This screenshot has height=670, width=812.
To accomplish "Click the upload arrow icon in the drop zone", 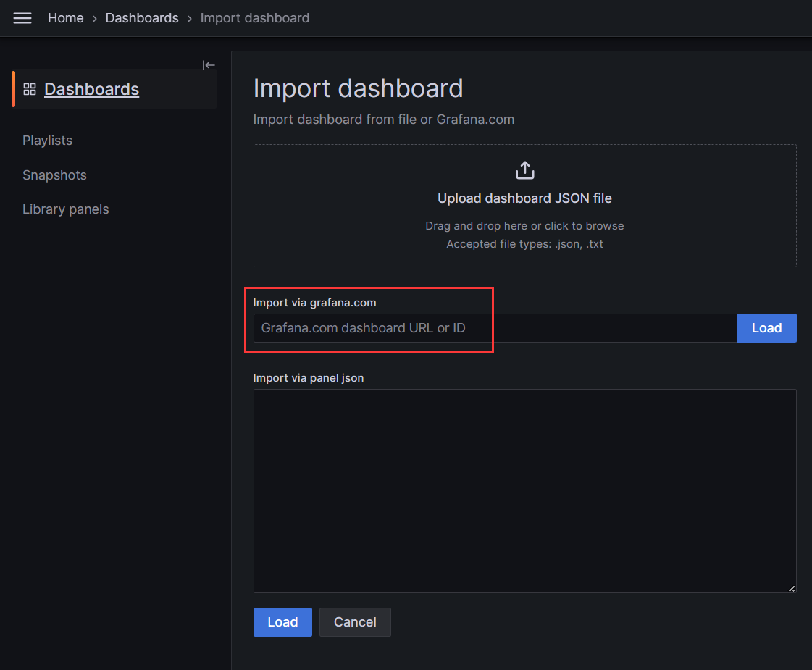I will [524, 170].
